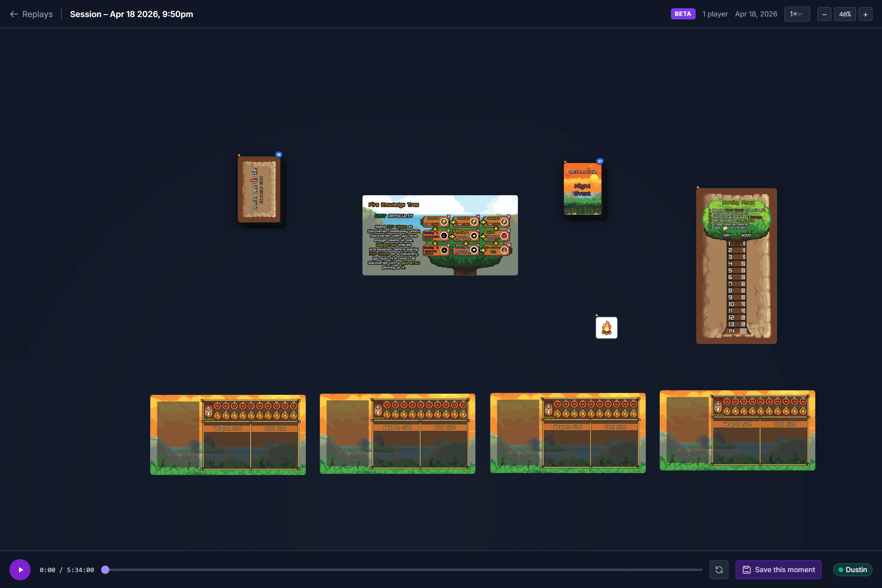This screenshot has height=588, width=882.
Task: Click the Day 14 row on the tracker
Action: coord(736,331)
